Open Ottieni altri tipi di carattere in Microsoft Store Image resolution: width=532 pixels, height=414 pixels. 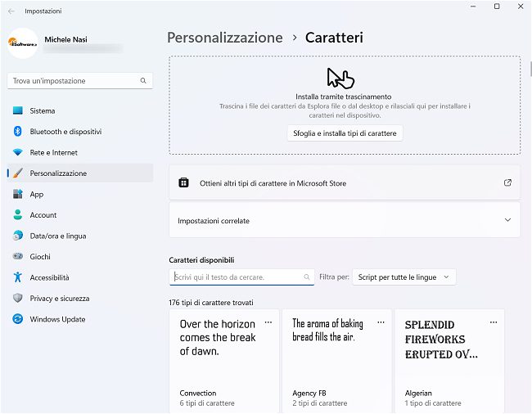pos(345,182)
